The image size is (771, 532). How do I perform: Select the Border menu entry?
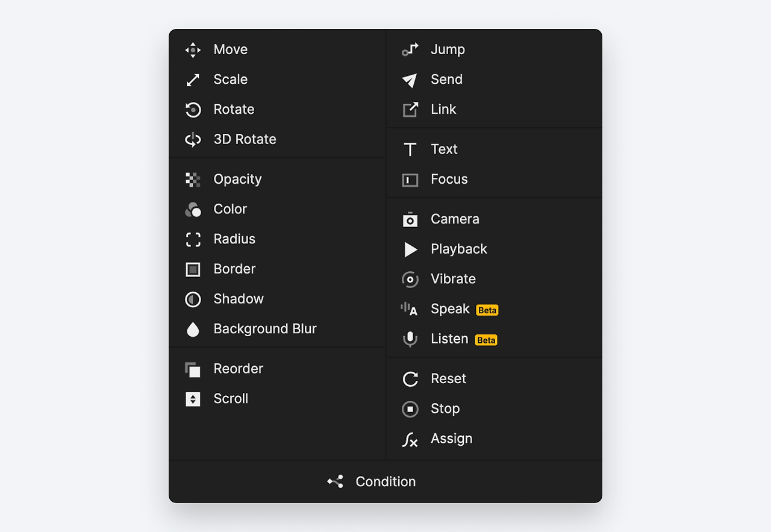click(x=234, y=269)
